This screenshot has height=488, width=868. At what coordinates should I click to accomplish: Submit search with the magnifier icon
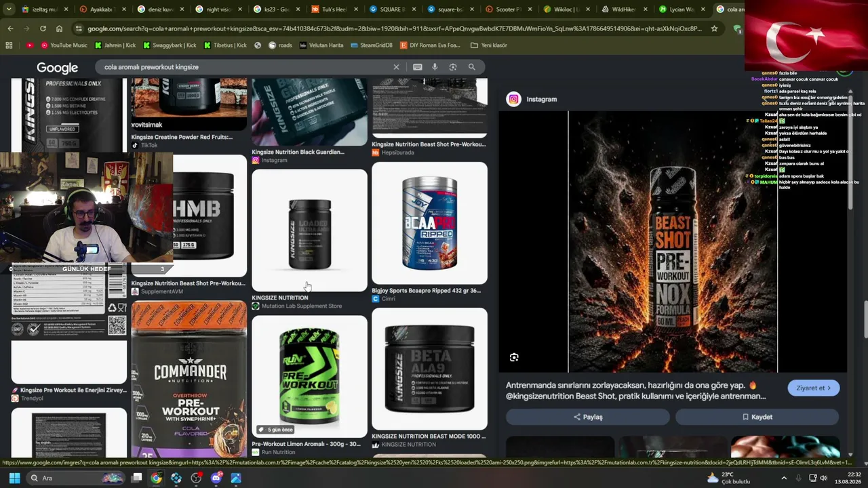click(x=472, y=67)
